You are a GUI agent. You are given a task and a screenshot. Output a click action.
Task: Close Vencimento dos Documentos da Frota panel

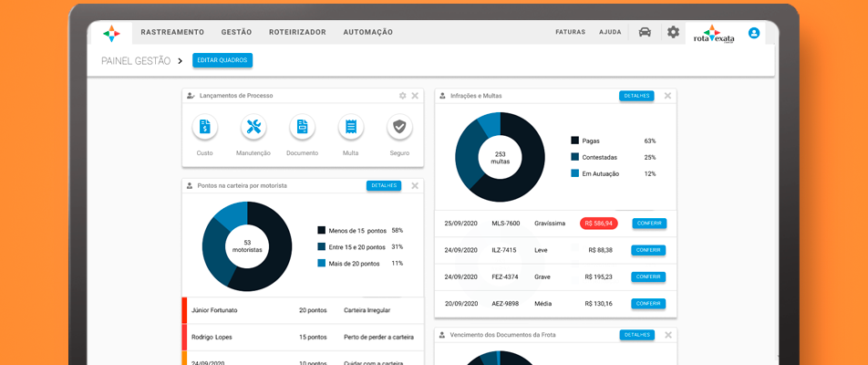[668, 335]
